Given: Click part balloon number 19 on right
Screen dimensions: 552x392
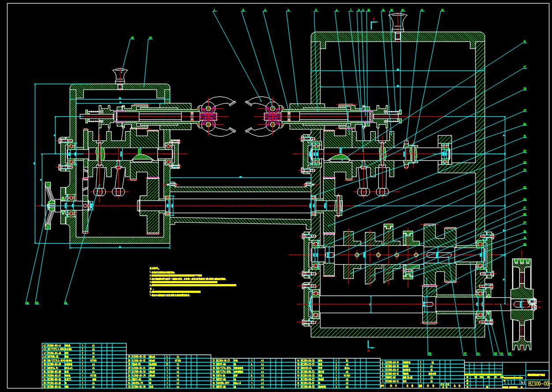Looking at the screenshot, I should click(525, 110).
